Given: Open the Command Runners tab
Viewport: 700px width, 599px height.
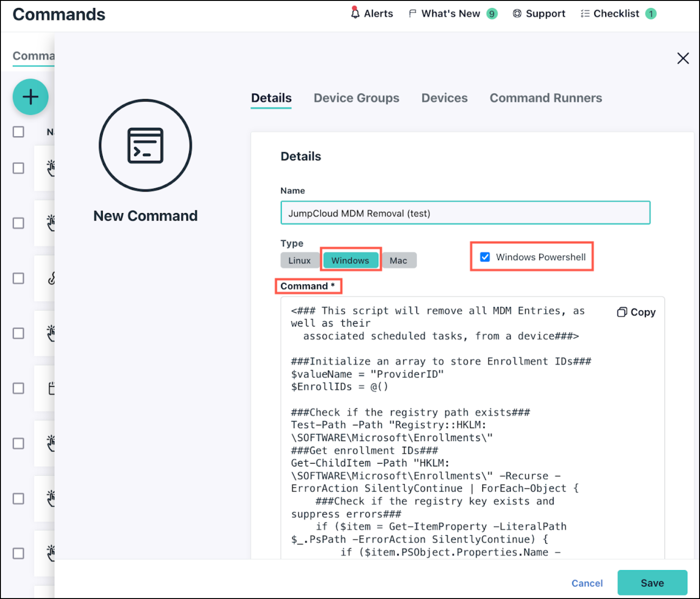Looking at the screenshot, I should tap(545, 98).
